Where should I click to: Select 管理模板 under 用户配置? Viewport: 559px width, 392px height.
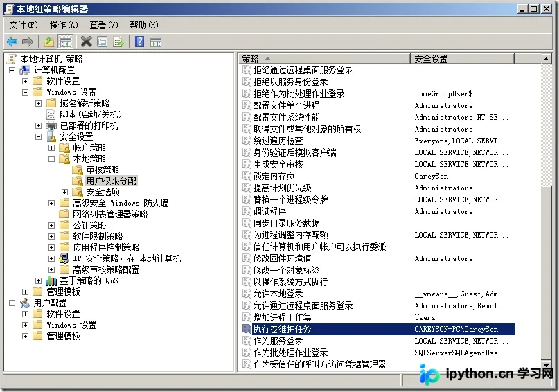click(x=64, y=336)
